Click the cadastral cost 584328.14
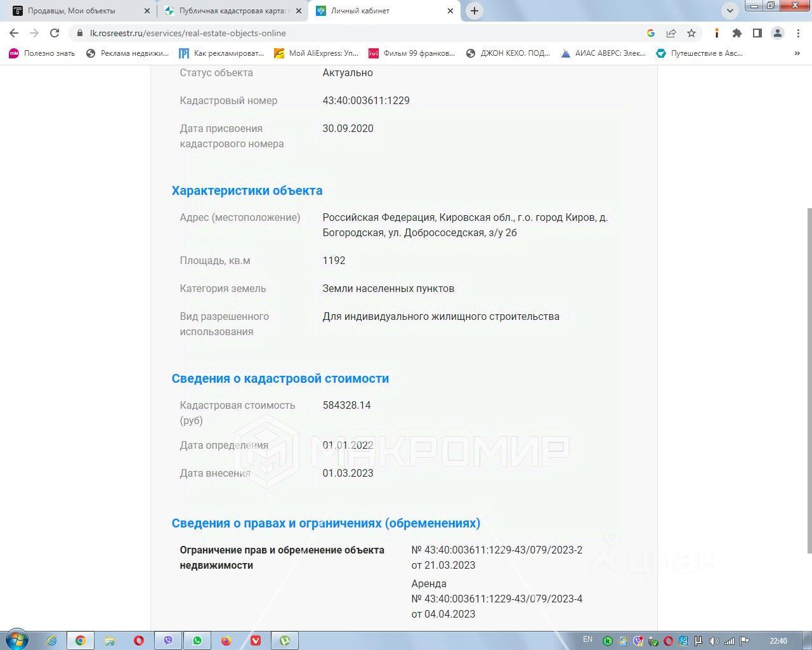This screenshot has height=650, width=812. [x=346, y=405]
